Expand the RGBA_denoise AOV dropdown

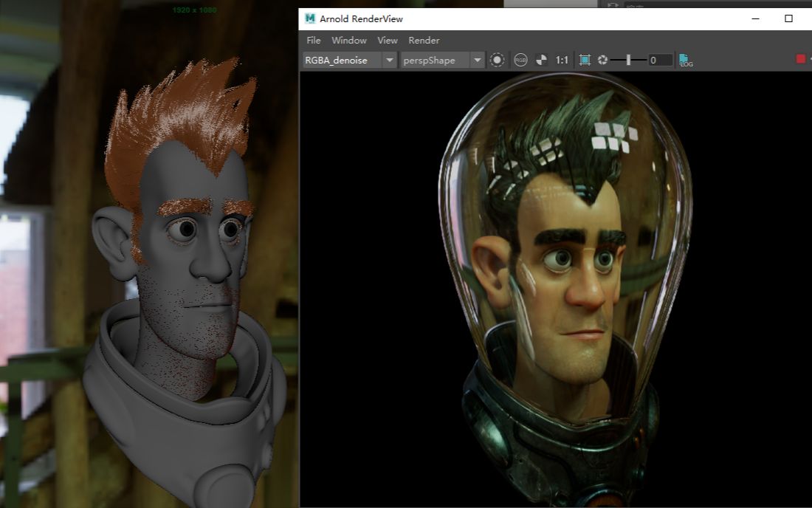[390, 60]
